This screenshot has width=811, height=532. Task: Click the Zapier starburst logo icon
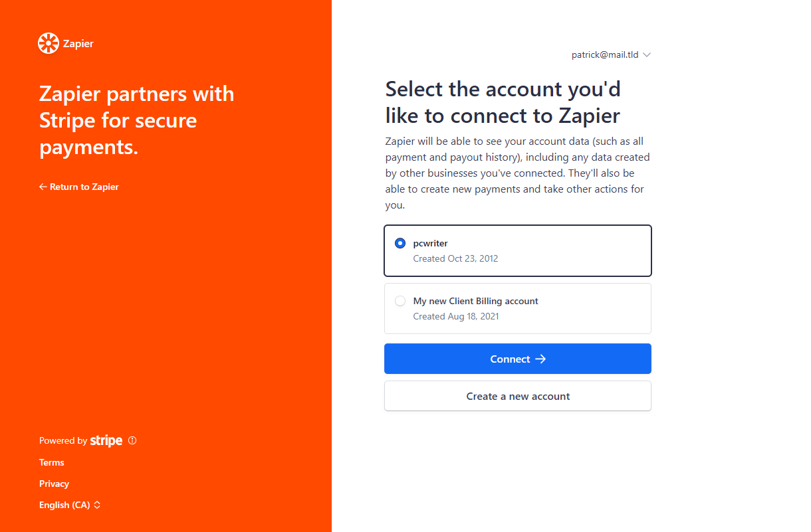point(49,43)
